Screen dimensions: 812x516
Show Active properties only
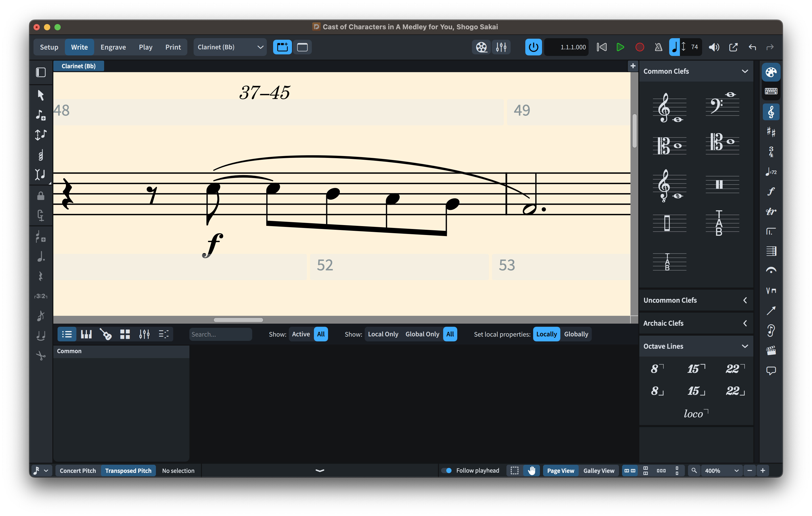click(301, 334)
